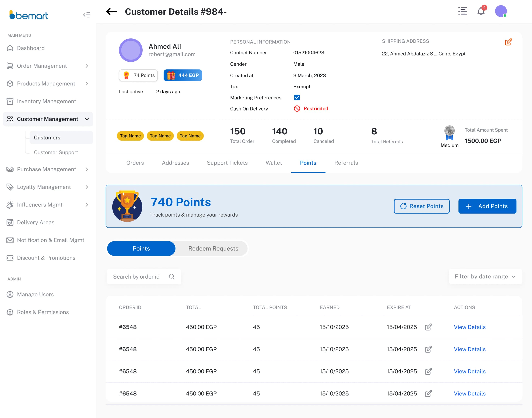Click the back arrow next to Customer Details

(x=112, y=12)
